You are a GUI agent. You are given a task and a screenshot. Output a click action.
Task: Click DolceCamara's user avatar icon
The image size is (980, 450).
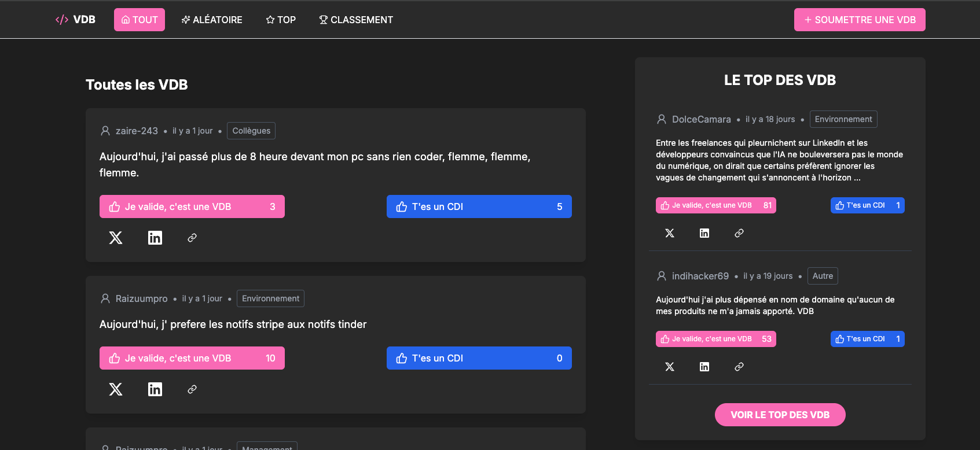click(662, 119)
